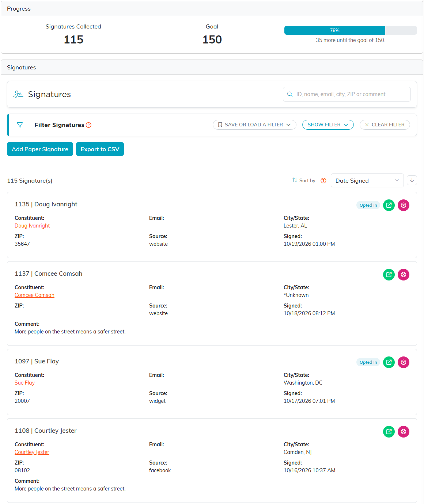Click ZIP value '20007'

[x=22, y=401]
